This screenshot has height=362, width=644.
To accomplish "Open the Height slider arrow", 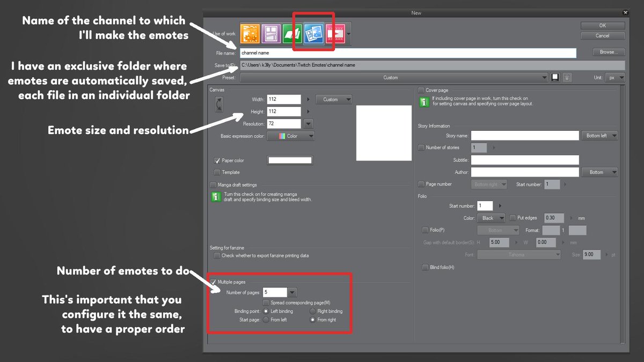I will pyautogui.click(x=308, y=112).
